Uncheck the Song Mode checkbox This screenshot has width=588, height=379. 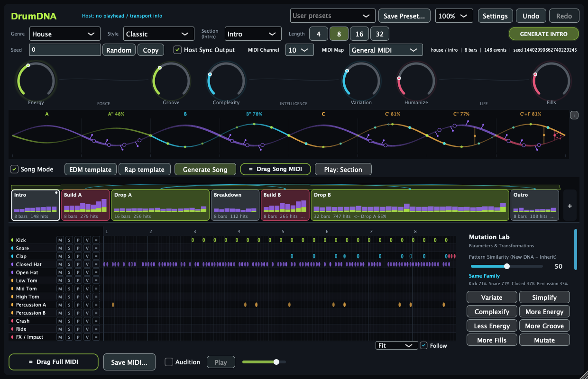[x=14, y=169]
